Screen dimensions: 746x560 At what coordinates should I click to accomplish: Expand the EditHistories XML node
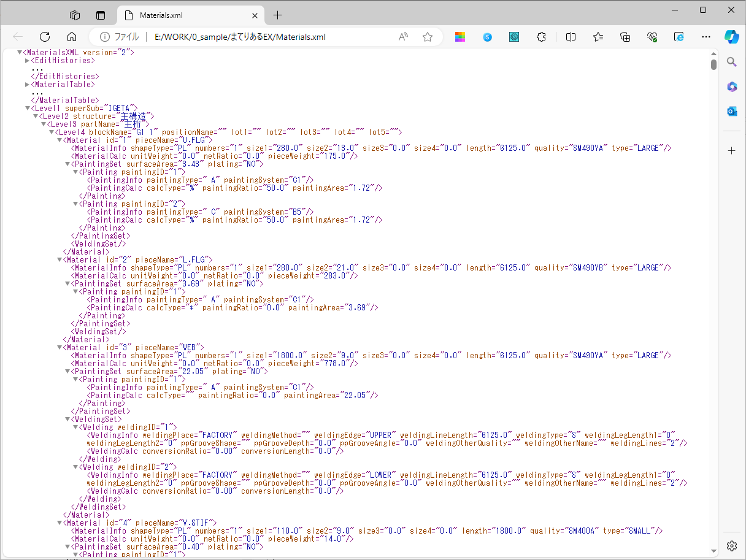tap(27, 61)
